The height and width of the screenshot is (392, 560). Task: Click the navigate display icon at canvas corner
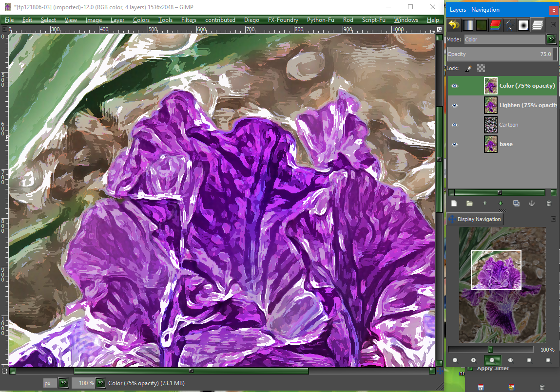[x=440, y=371]
